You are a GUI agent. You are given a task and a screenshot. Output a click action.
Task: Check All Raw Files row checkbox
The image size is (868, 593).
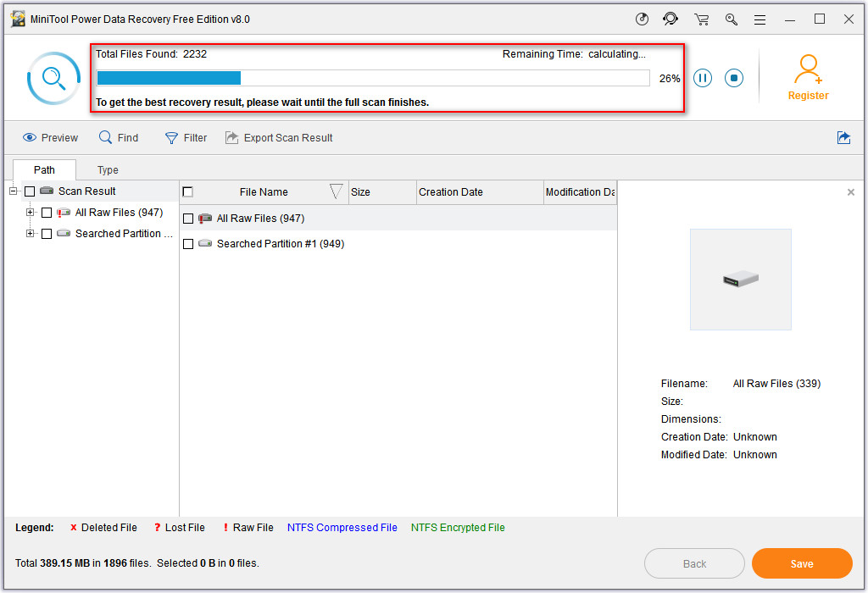point(188,219)
